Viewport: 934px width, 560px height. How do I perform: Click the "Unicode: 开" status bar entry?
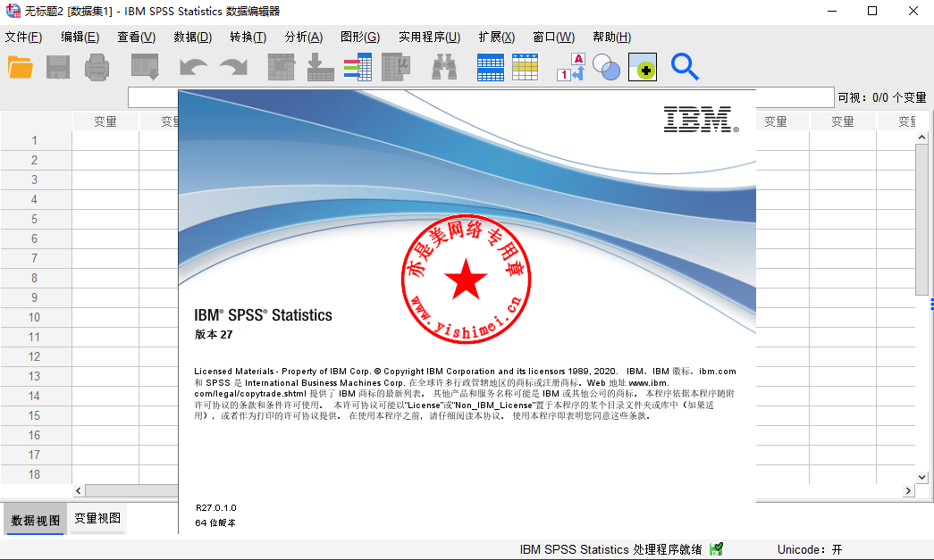coord(810,549)
